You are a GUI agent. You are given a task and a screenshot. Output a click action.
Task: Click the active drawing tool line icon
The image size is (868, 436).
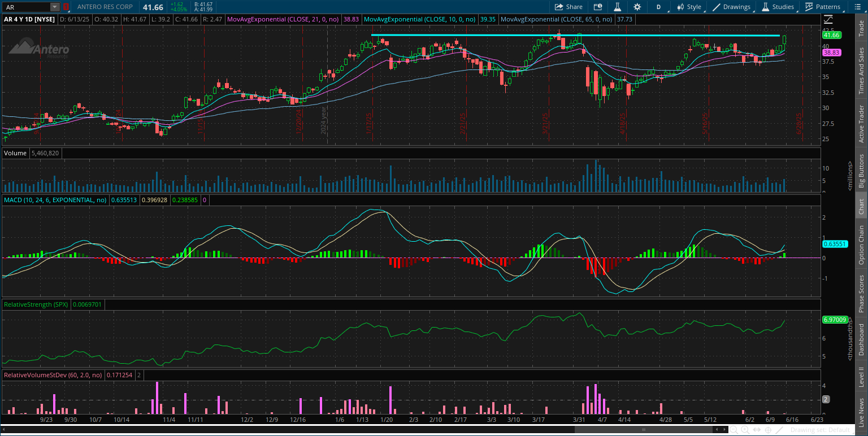pyautogui.click(x=779, y=430)
